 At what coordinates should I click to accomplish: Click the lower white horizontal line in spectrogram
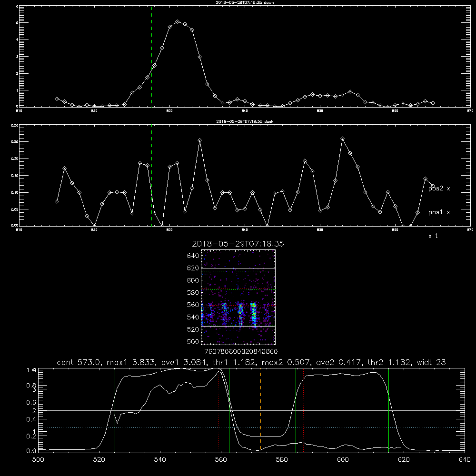pos(238,327)
